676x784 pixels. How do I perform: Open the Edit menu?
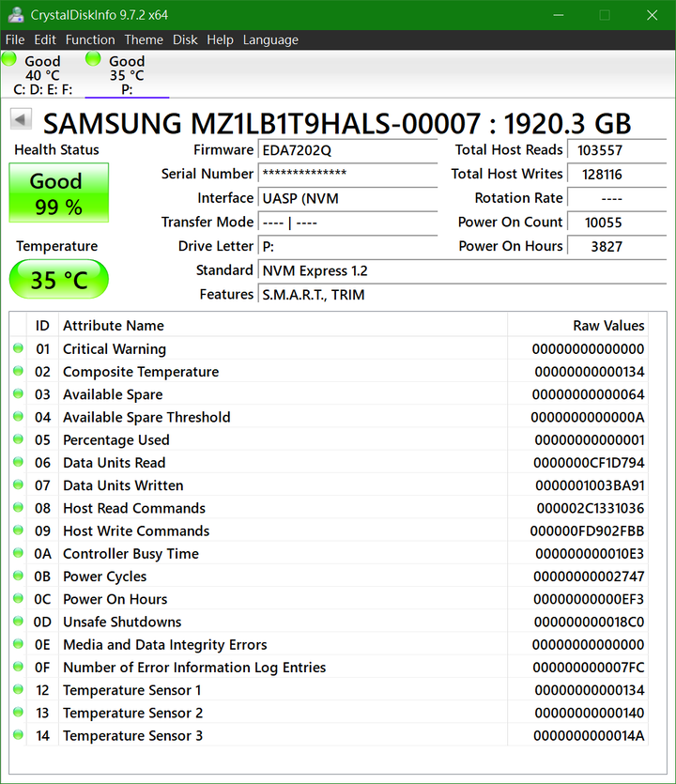pos(45,39)
